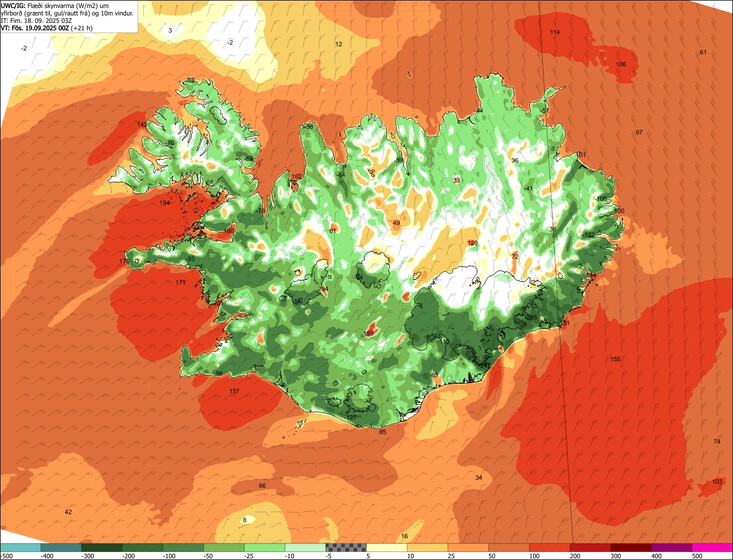Click the magenta legend swatch above 500
The width and height of the screenshot is (733, 560).
click(712, 547)
